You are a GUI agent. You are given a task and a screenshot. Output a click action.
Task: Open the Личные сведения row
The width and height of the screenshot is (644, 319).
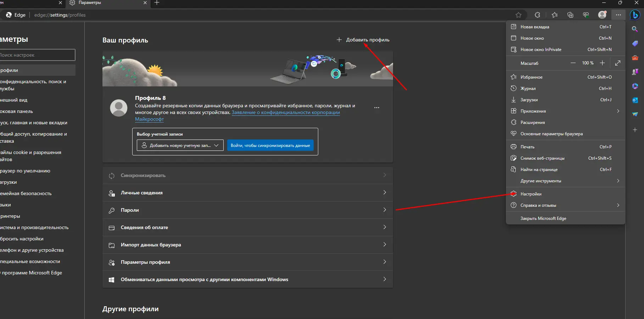248,193
